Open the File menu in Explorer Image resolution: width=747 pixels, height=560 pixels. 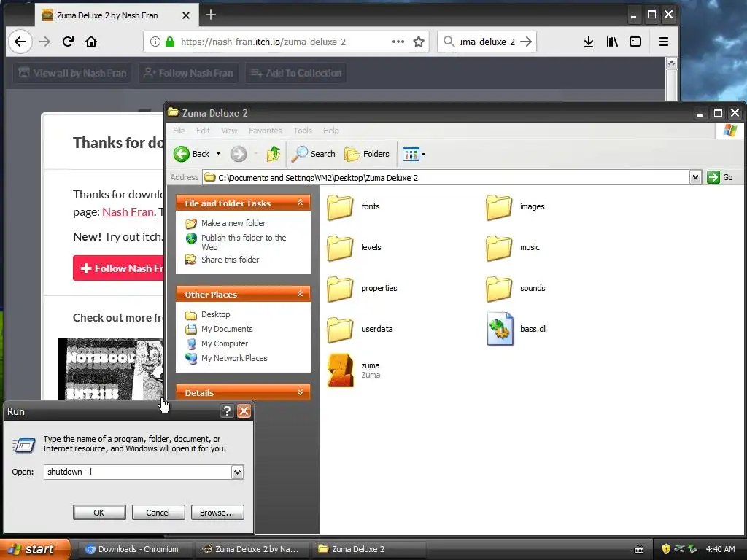(x=179, y=131)
